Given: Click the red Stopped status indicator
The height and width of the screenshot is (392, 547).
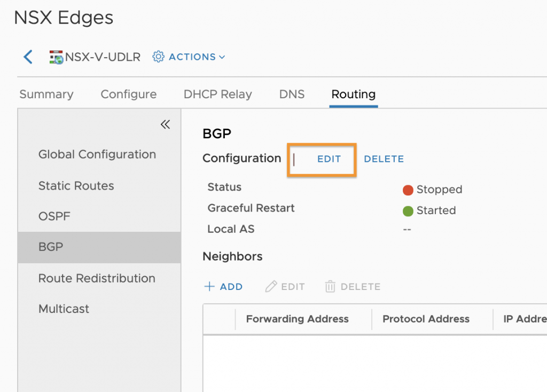Looking at the screenshot, I should [408, 190].
